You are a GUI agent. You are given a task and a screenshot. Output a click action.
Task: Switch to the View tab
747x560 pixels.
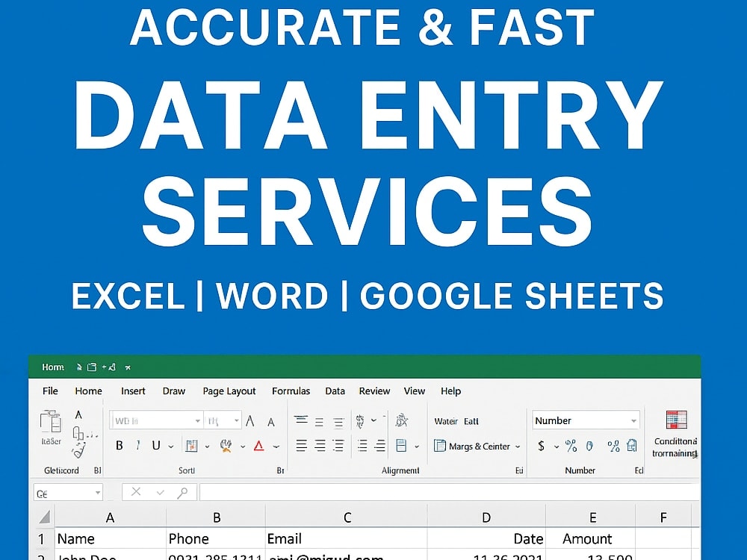[x=415, y=391]
